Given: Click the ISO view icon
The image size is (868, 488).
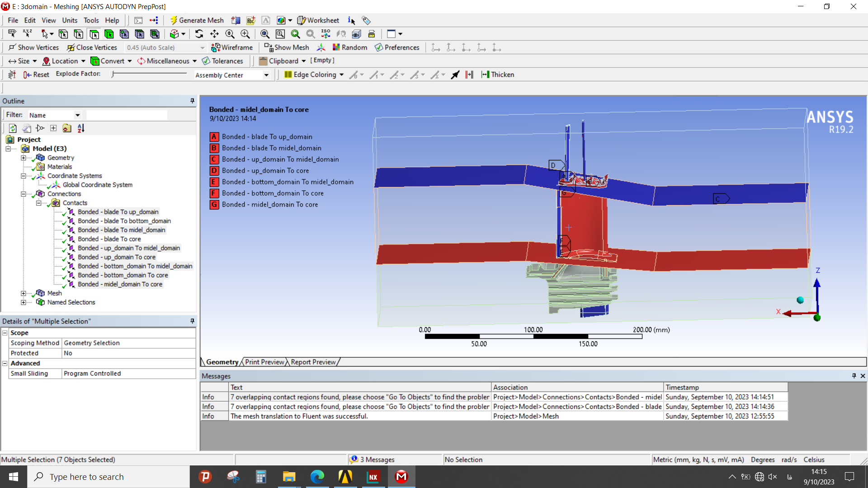Looking at the screenshot, I should (x=325, y=34).
